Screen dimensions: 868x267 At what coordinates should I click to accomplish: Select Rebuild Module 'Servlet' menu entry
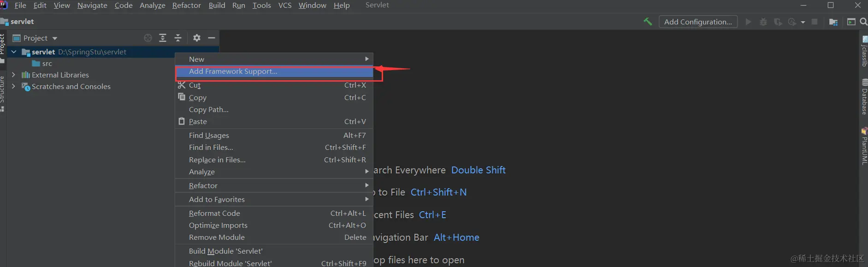pos(274,263)
